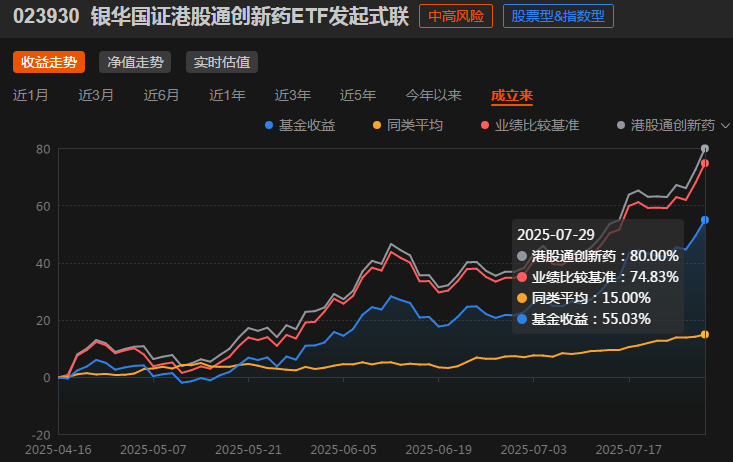
Task: Click the y-axis label 80
Action: [x=43, y=149]
